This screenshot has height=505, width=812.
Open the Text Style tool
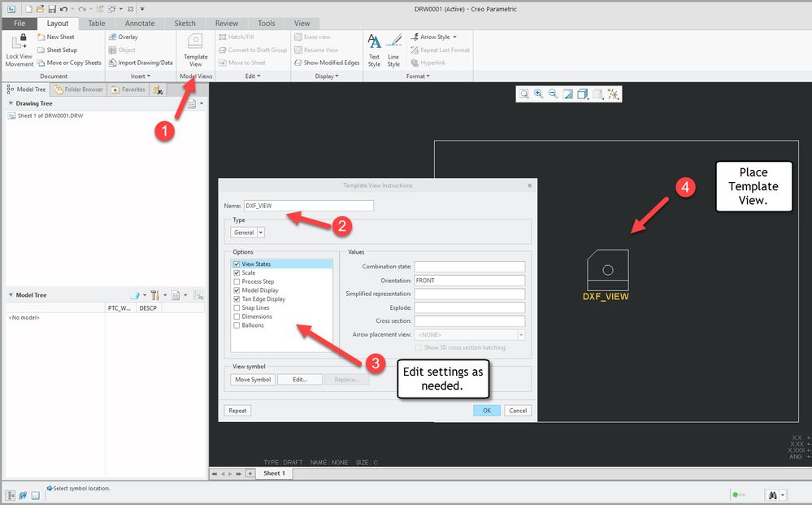374,50
